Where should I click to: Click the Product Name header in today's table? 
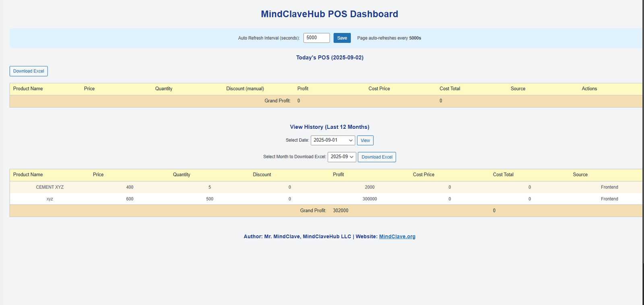point(28,89)
